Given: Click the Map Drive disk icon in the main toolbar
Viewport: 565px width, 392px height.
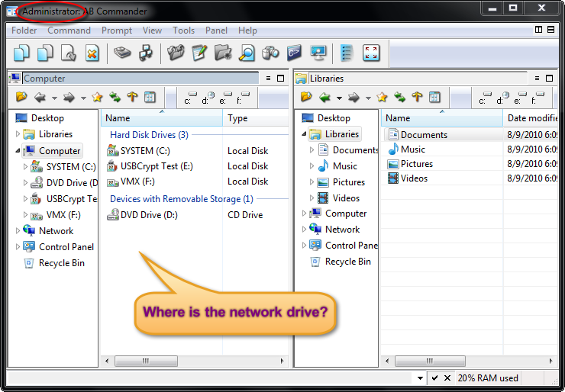Looking at the screenshot, I should 122,53.
